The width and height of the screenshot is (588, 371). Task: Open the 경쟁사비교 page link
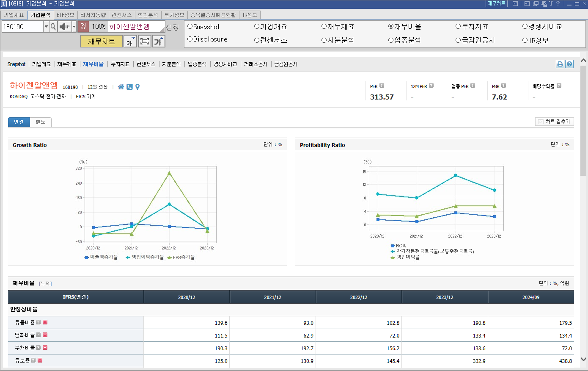pyautogui.click(x=225, y=64)
